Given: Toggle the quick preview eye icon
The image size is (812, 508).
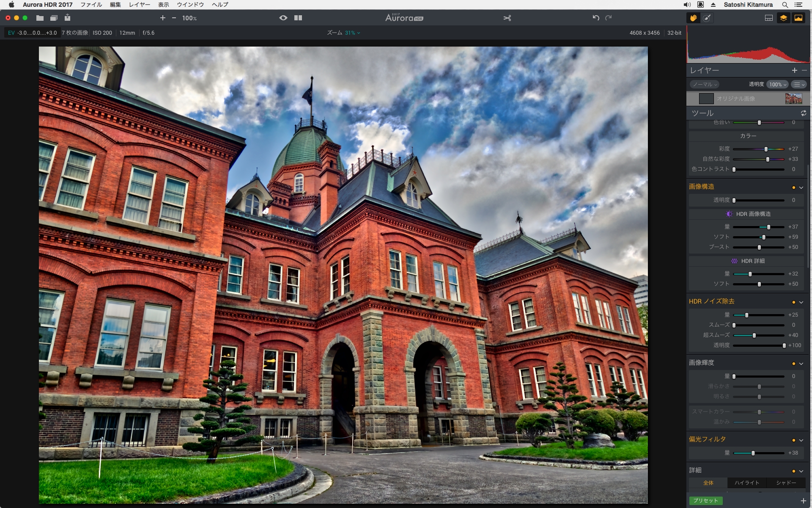Looking at the screenshot, I should (x=283, y=18).
